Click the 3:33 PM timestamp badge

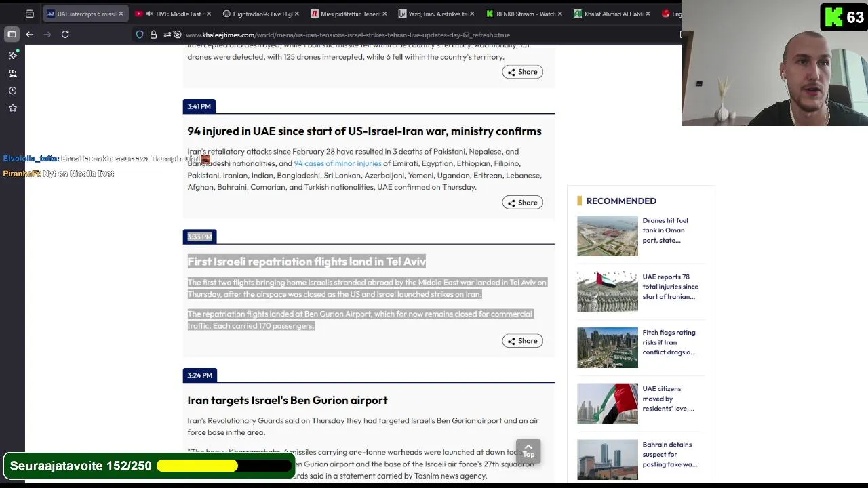click(x=199, y=237)
